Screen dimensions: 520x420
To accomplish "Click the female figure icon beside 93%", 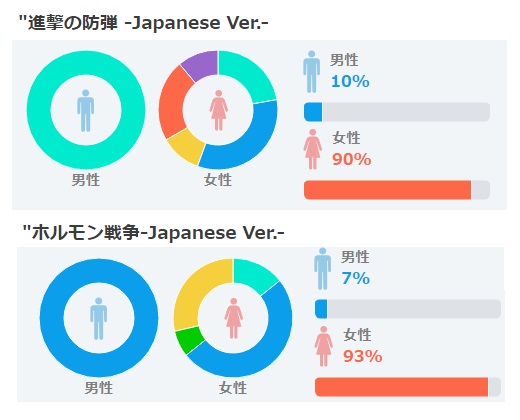I will (x=324, y=346).
